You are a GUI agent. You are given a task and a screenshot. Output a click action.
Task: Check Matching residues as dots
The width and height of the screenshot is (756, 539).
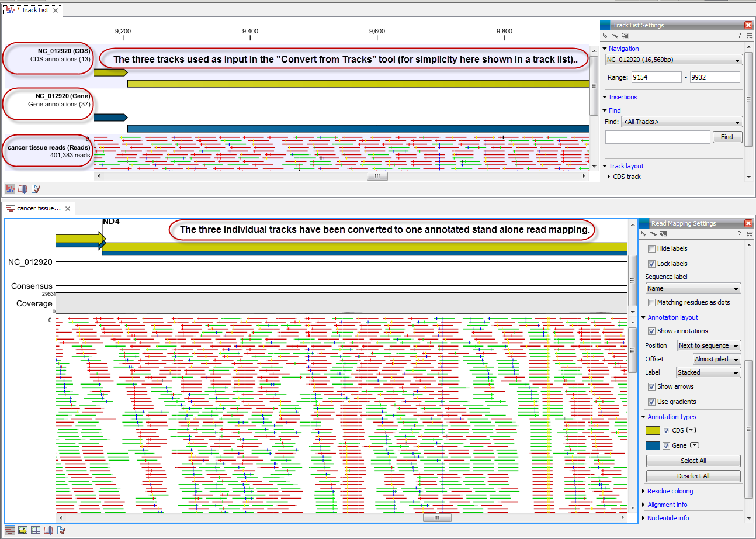pyautogui.click(x=651, y=302)
